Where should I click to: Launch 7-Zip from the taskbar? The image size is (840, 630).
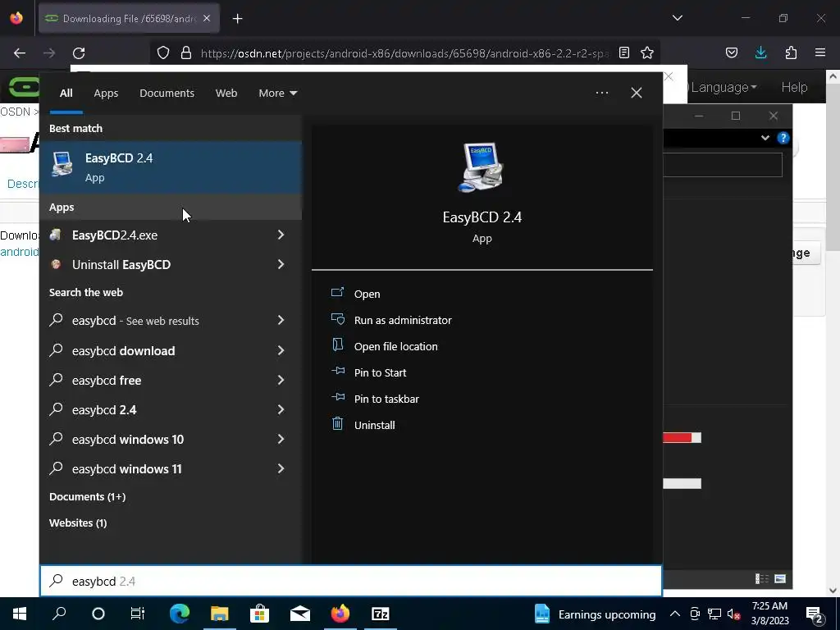click(380, 614)
